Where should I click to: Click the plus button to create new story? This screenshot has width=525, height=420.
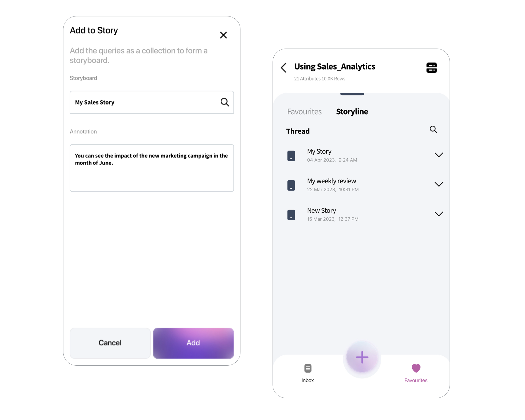point(362,357)
